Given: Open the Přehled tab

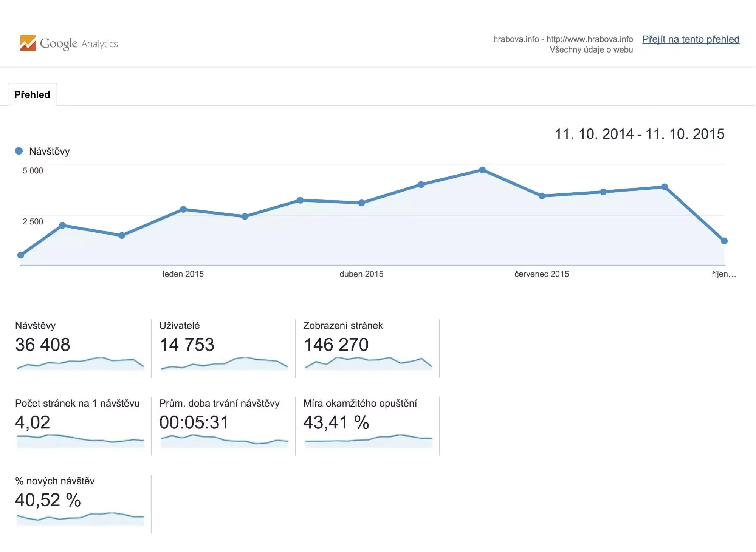Looking at the screenshot, I should coord(32,94).
